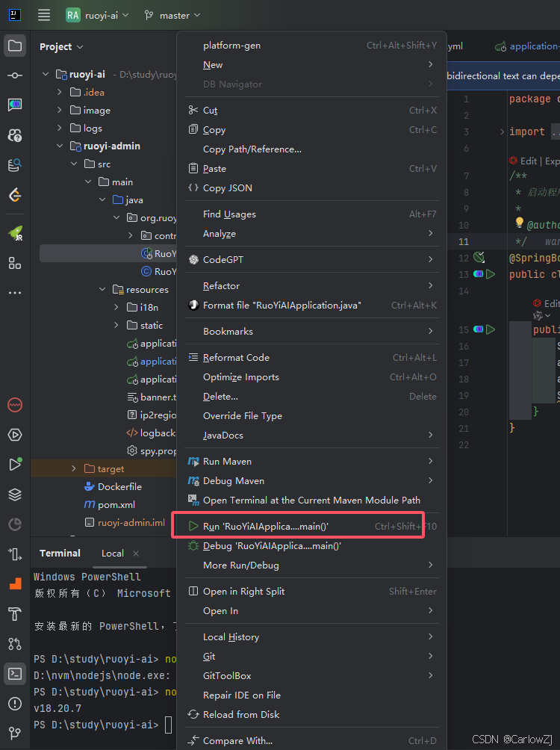Select Run 'RuoYiAIApplica....main()' menu item
Screen dimensions: 560x750
[311, 526]
